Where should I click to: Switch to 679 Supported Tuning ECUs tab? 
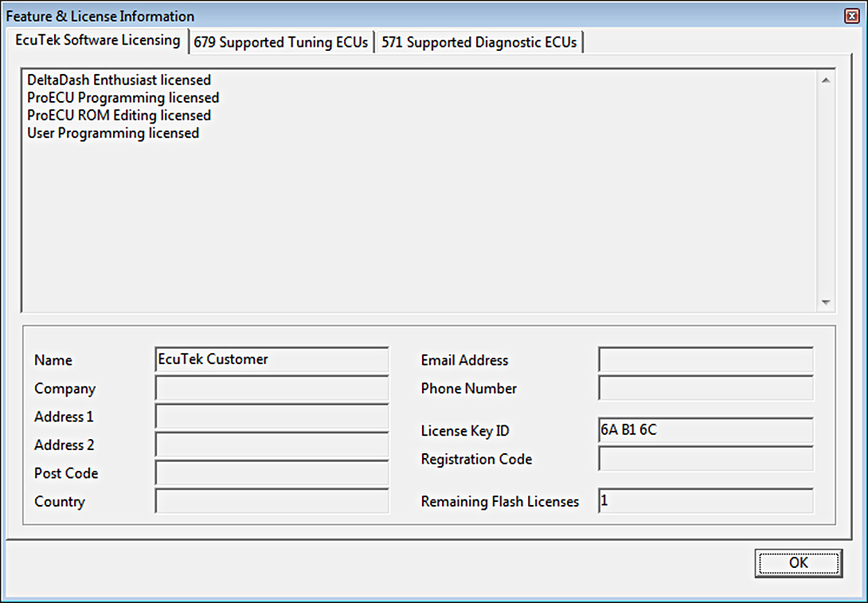pyautogui.click(x=281, y=43)
